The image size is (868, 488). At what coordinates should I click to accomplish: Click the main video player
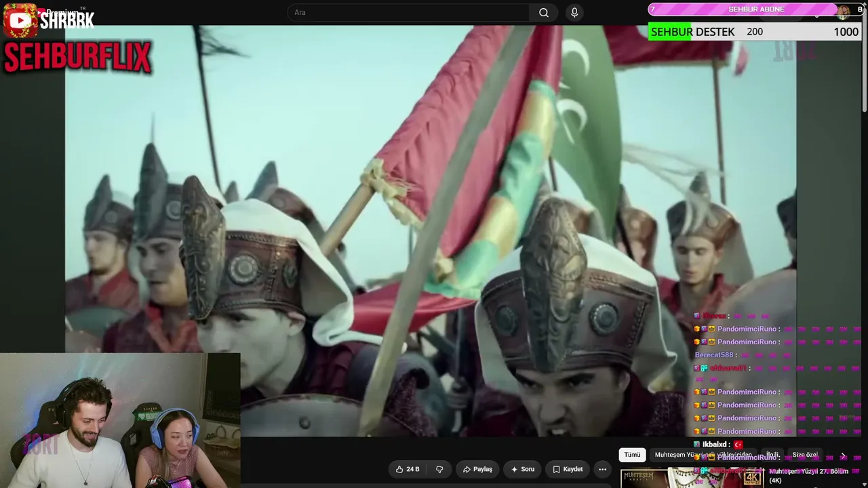pos(431,230)
